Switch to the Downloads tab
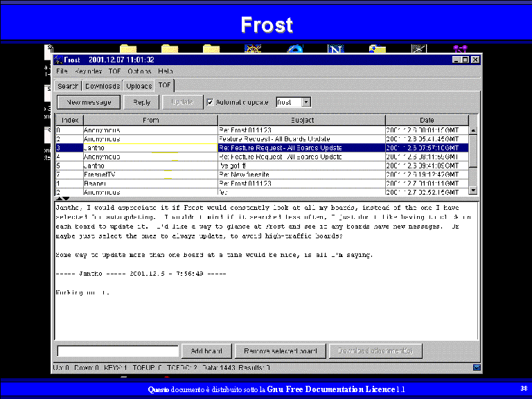 coord(103,86)
